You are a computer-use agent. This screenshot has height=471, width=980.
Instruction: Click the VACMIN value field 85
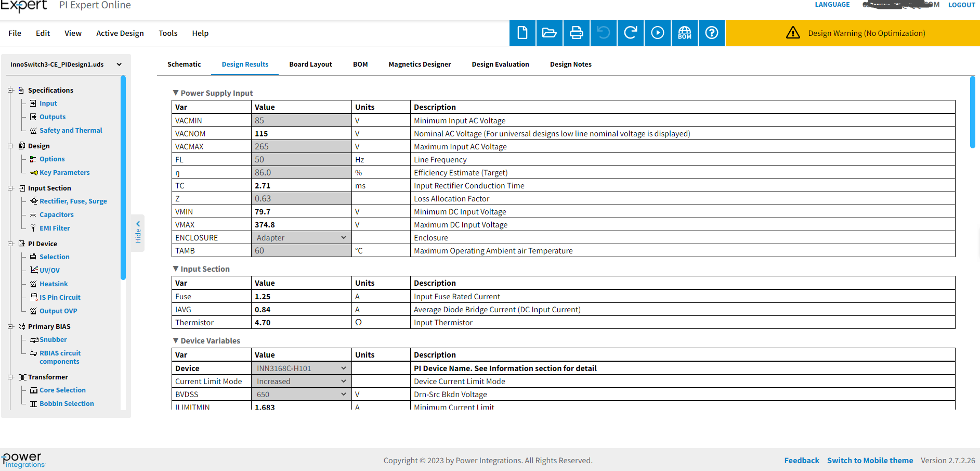tap(302, 120)
